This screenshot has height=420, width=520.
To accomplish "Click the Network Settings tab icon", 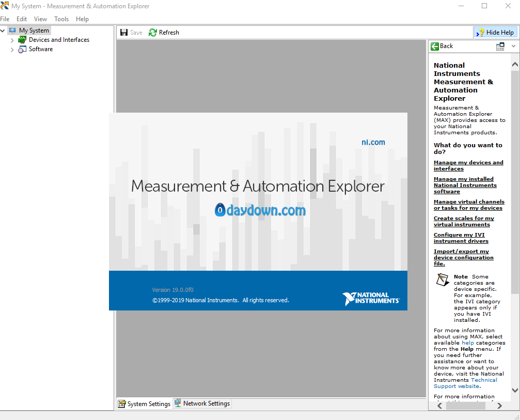I will coord(178,403).
